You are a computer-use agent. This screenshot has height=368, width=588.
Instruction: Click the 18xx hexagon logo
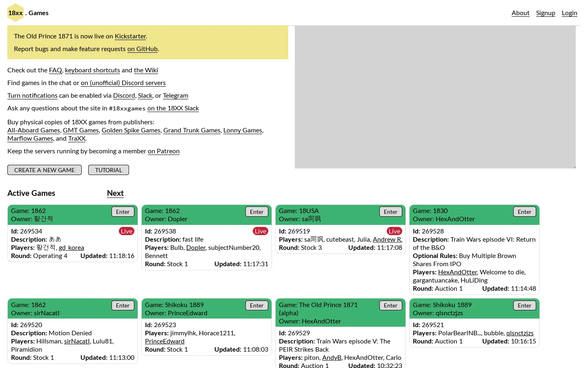16,13
